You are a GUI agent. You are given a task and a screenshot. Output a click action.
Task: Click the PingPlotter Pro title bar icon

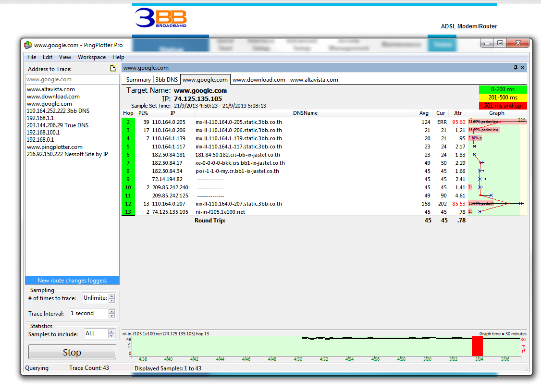[x=28, y=45]
